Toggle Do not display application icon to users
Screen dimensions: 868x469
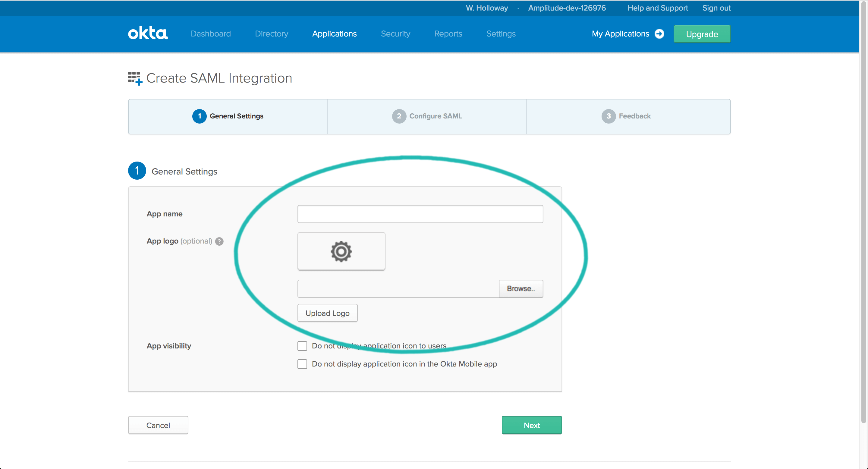[302, 345]
